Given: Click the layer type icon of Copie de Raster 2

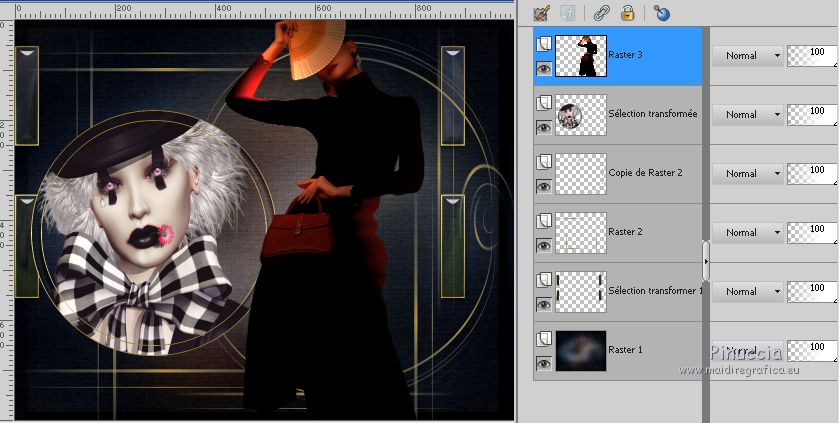Looking at the screenshot, I should (544, 162).
